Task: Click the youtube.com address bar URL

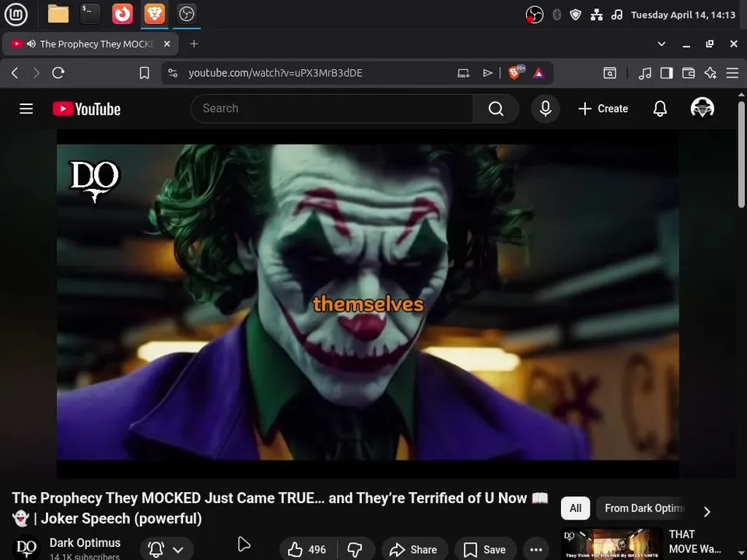Action: (275, 73)
